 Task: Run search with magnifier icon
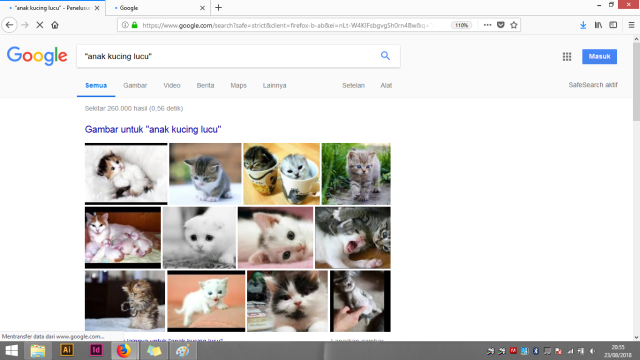385,56
